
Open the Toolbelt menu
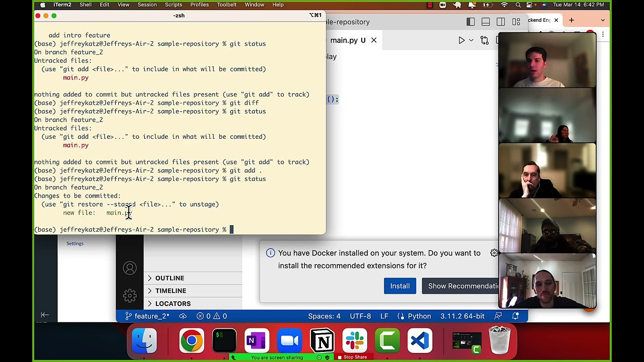pos(226,5)
